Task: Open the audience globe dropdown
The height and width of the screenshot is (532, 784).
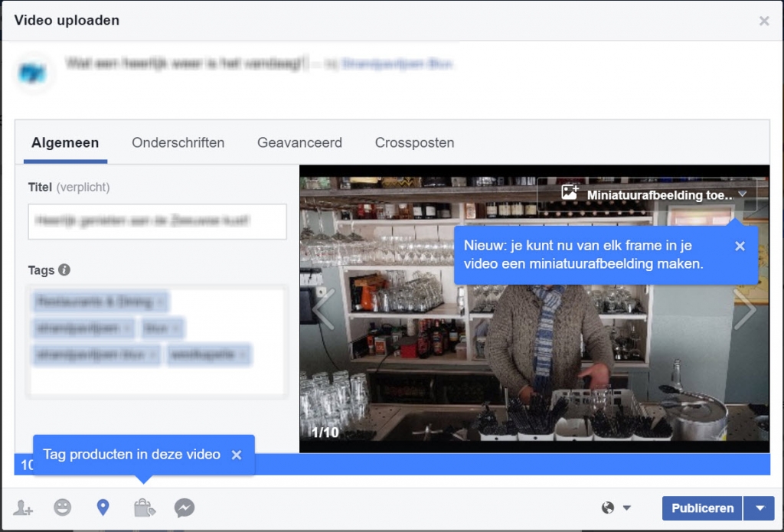Action: (616, 508)
